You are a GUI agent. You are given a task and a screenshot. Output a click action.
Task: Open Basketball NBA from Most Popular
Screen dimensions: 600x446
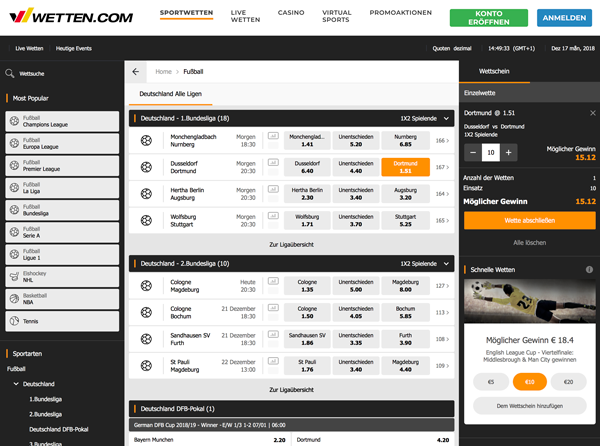coord(62,299)
